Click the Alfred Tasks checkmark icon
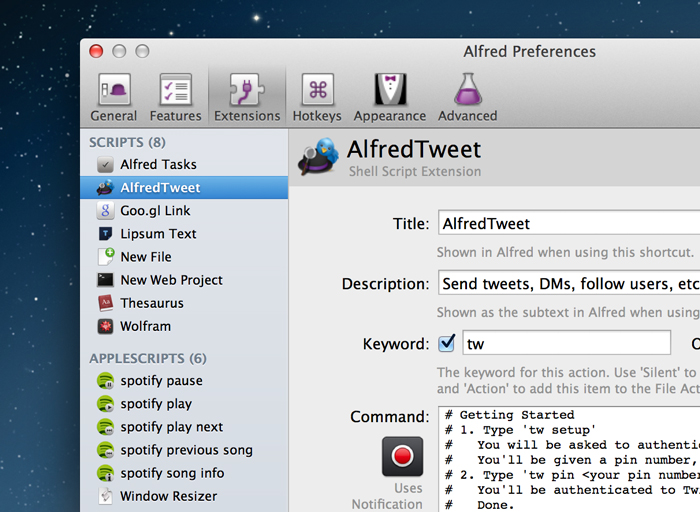Image resolution: width=700 pixels, height=512 pixels. pos(105,164)
